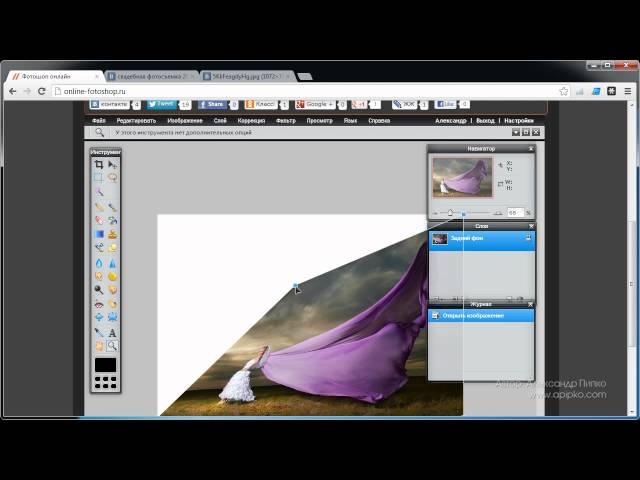Open the Слой menu
Screen dimensions: 640x480
pos(220,121)
